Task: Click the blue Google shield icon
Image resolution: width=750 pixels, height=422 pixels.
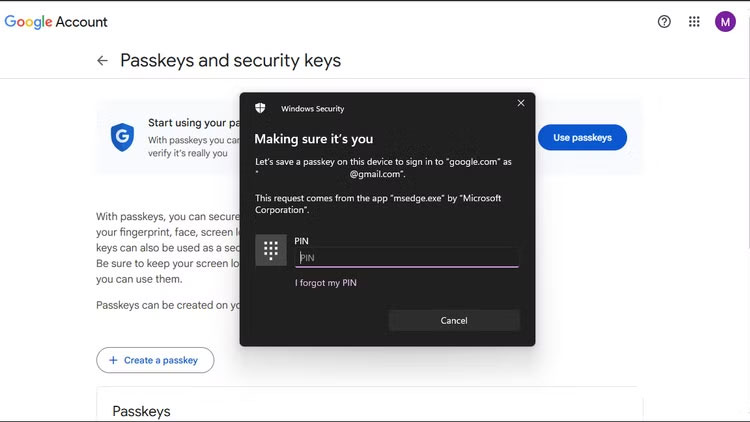Action: pyautogui.click(x=122, y=137)
